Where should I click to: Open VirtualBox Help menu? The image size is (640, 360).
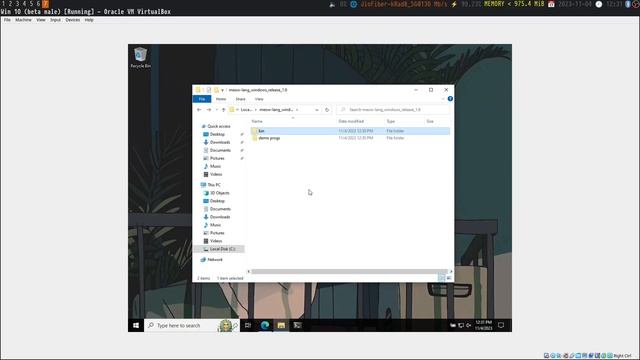[89, 20]
